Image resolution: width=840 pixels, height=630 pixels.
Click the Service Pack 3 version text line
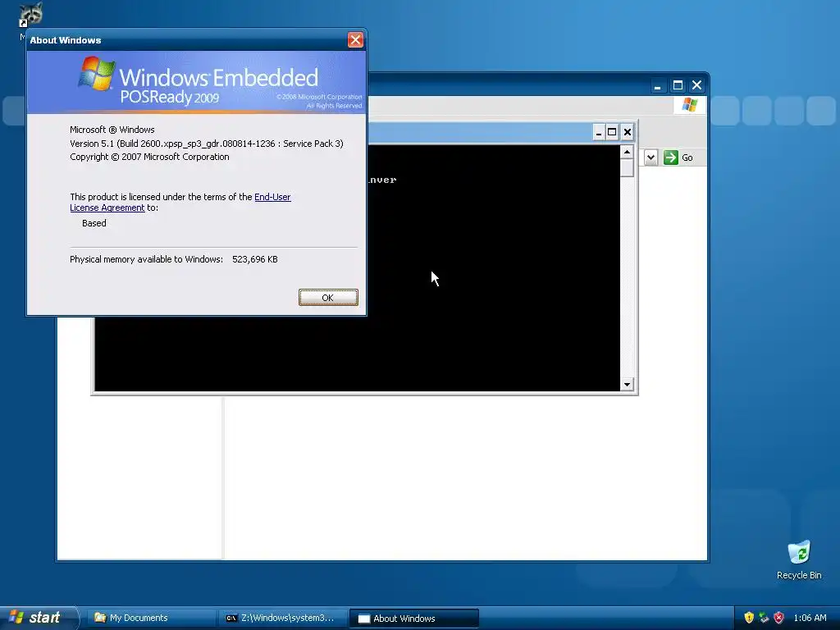[206, 144]
